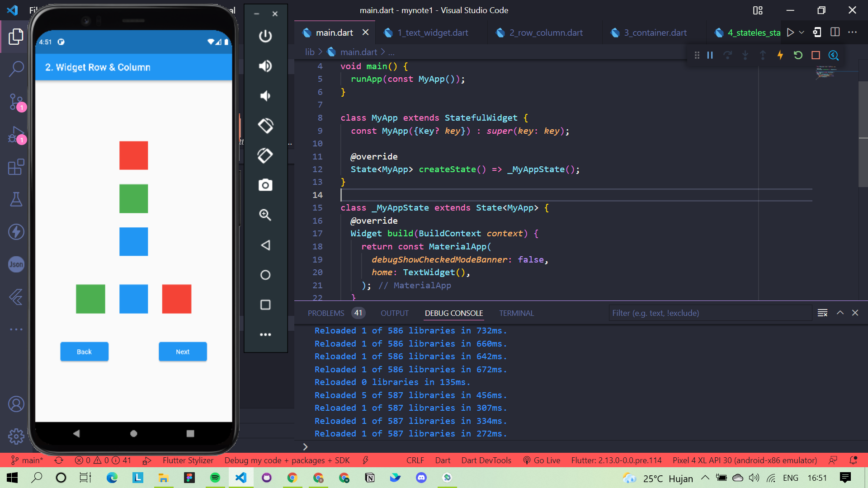Viewport: 868px width, 488px height.
Task: Stop debugging with red square icon
Action: click(816, 55)
